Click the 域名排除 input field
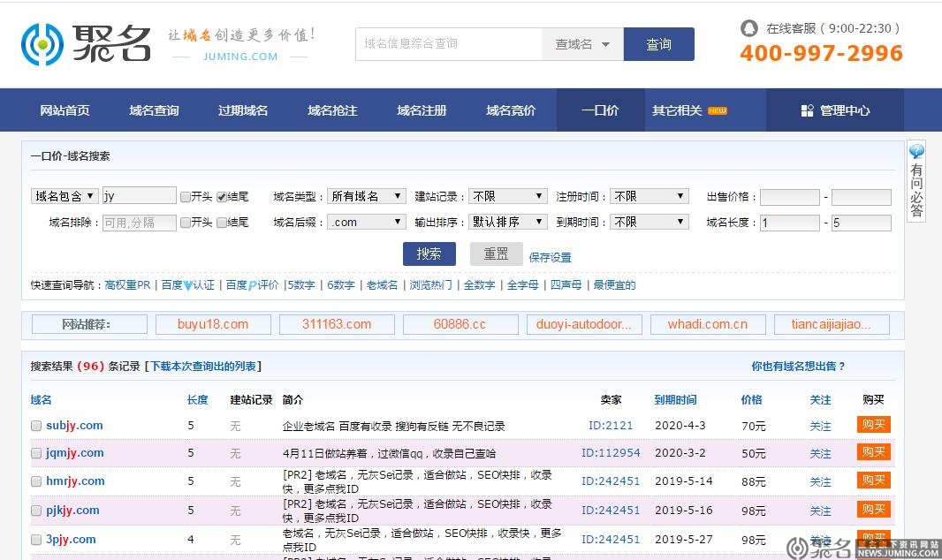 tap(140, 223)
